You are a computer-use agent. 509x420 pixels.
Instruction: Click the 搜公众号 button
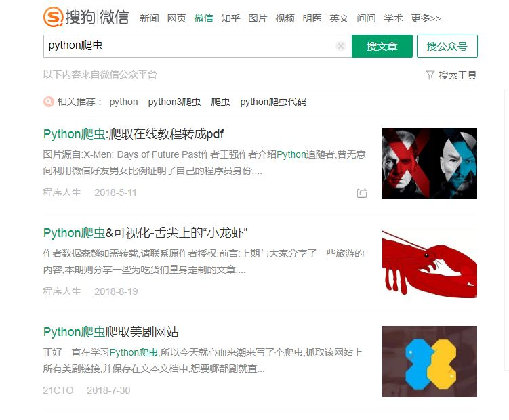coord(447,46)
